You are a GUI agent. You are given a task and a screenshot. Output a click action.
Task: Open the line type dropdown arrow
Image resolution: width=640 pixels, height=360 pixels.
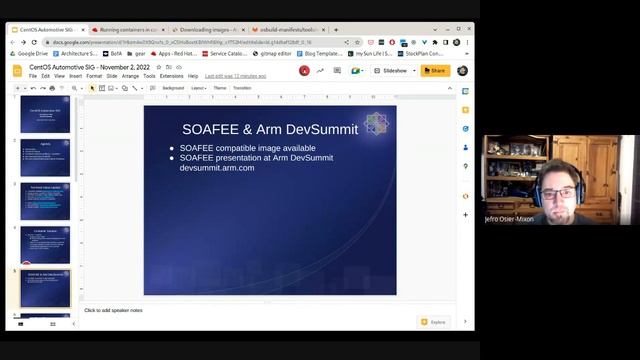[142, 88]
